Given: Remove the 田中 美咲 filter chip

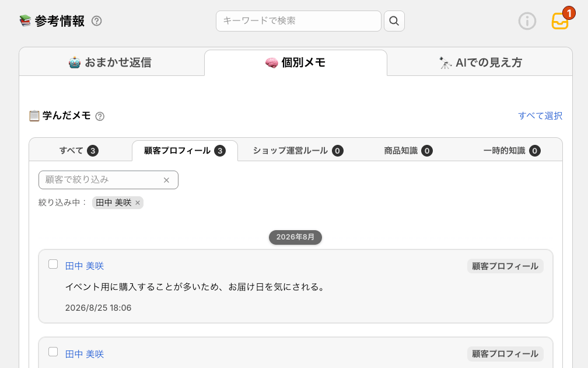Looking at the screenshot, I should click(138, 203).
